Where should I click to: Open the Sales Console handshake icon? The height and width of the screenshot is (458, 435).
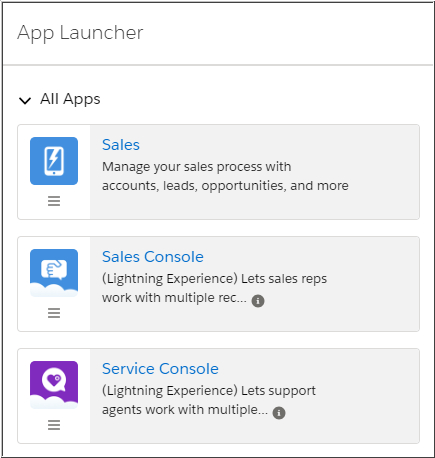(54, 273)
